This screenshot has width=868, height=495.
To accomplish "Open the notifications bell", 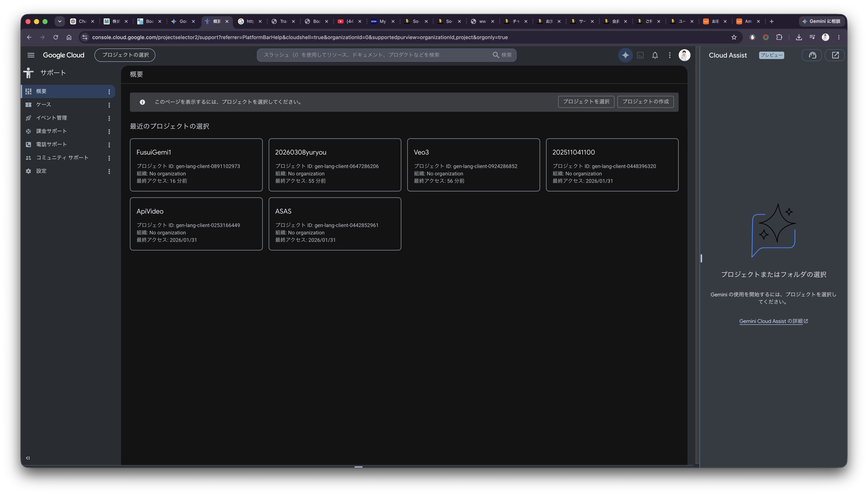I will point(655,55).
